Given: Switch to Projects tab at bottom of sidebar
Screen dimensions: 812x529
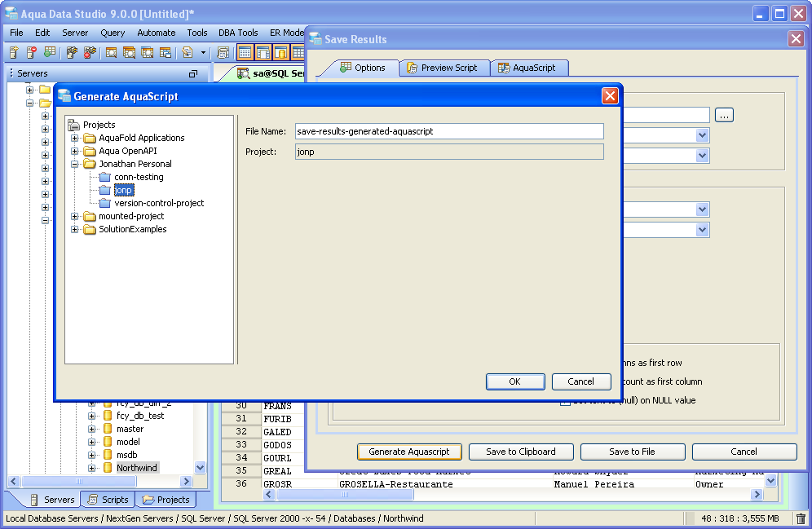Looking at the screenshot, I should click(x=166, y=500).
